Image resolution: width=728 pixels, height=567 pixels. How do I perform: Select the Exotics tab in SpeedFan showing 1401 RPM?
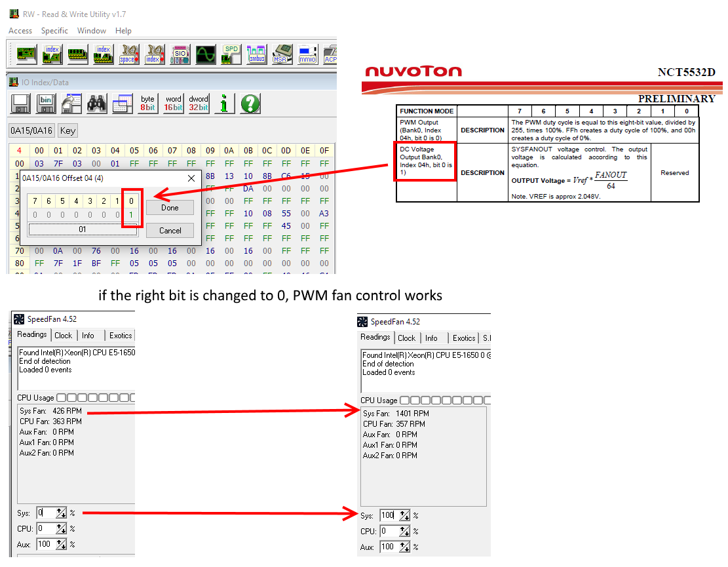464,338
